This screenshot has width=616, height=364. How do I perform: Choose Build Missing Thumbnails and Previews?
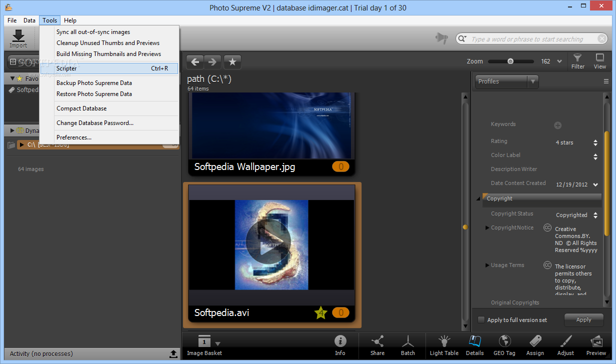point(109,54)
